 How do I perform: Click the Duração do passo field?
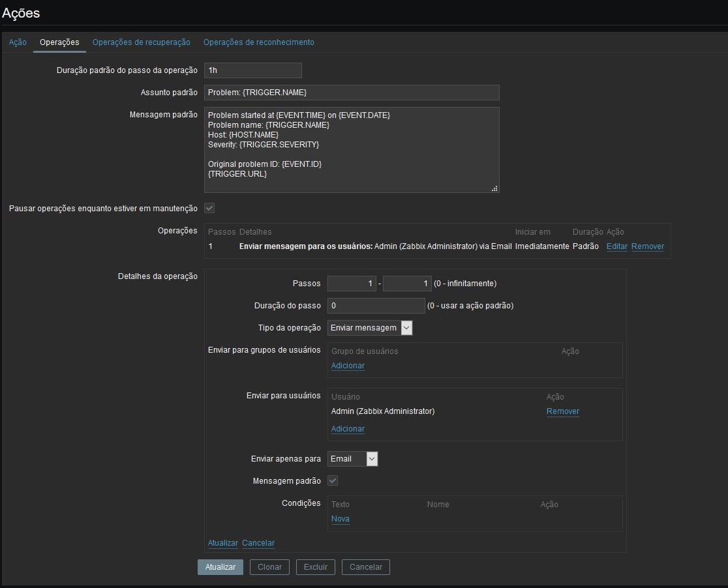376,306
